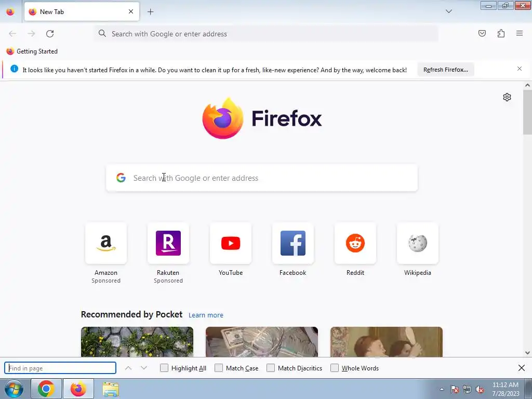The image size is (532, 399).
Task: Close the find bar
Action: coord(522,368)
